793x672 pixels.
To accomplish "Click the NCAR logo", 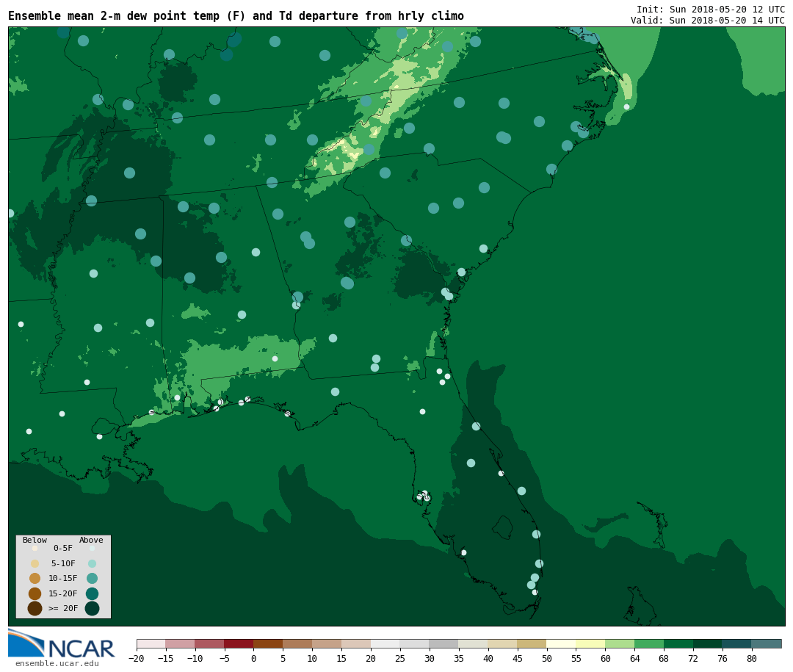I will [x=62, y=643].
